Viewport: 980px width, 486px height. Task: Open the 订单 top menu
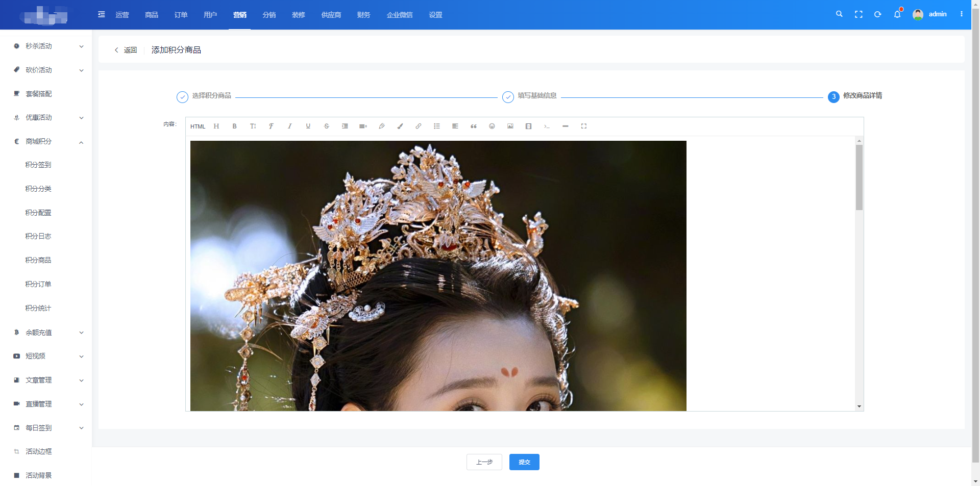click(x=181, y=15)
